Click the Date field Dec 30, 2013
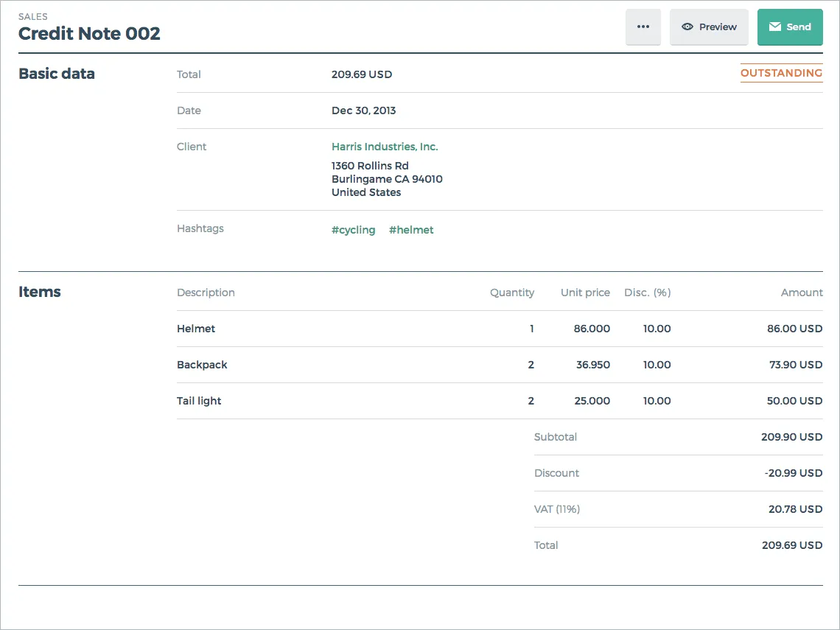 click(363, 110)
